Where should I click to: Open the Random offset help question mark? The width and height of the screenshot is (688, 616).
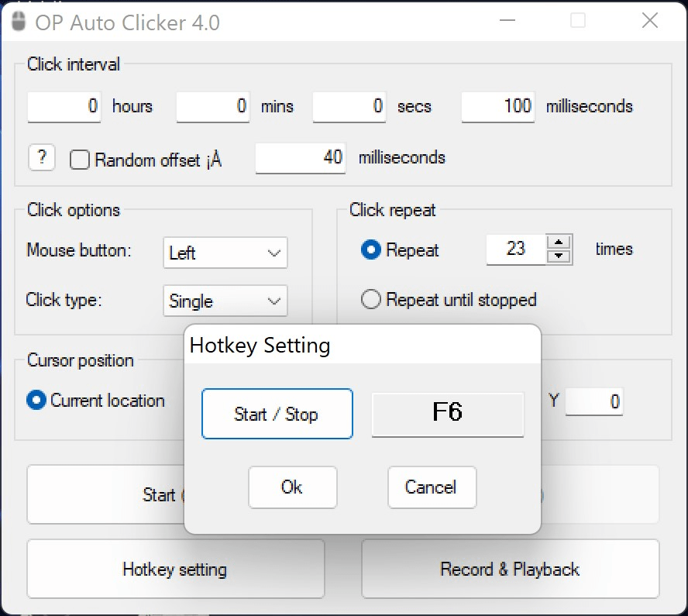pos(42,157)
